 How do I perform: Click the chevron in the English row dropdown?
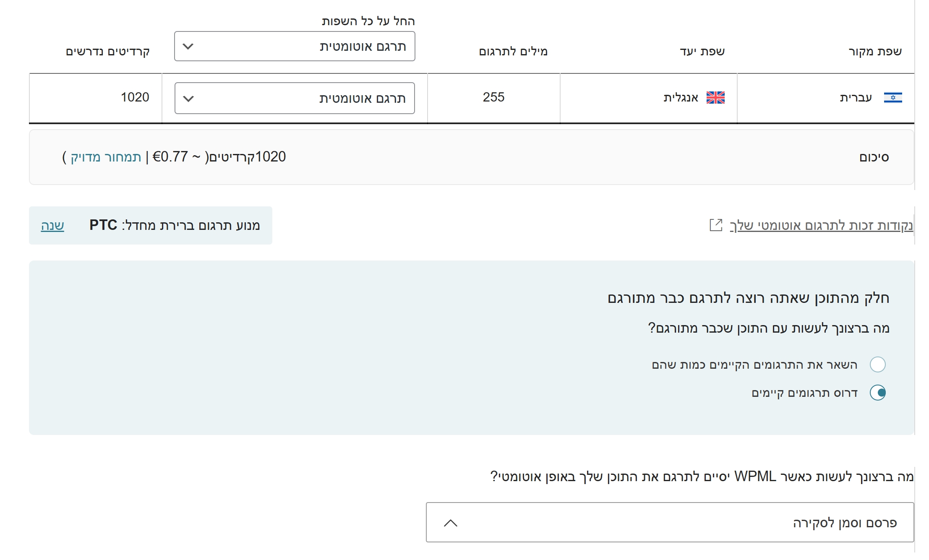189,99
